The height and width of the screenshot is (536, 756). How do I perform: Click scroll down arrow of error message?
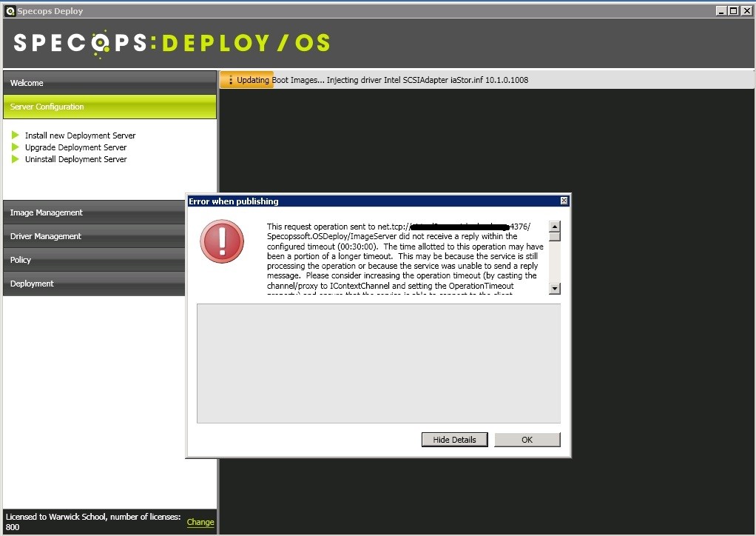(x=555, y=289)
